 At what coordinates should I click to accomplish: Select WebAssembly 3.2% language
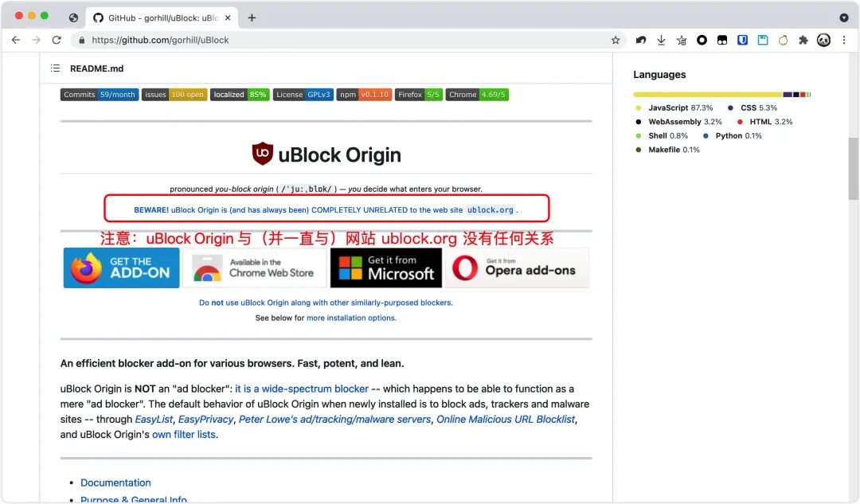(x=678, y=122)
